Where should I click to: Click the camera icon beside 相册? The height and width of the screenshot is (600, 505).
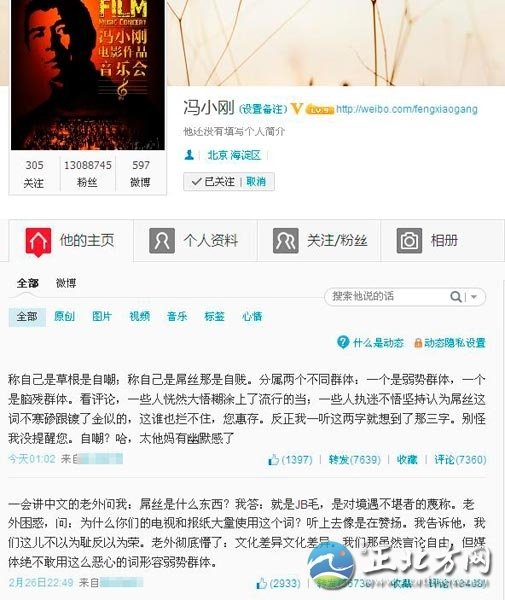tap(409, 241)
